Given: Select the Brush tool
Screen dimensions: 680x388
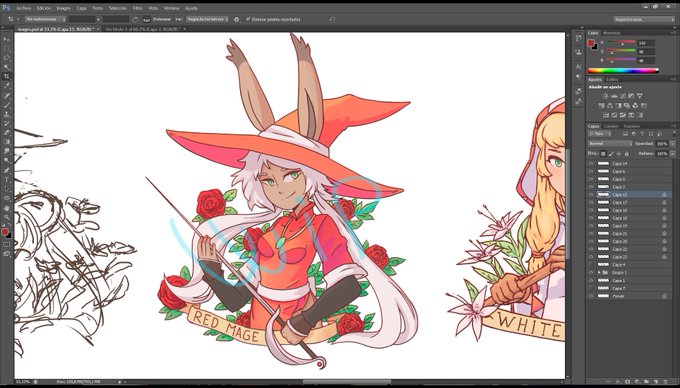Looking at the screenshot, I should coord(7,104).
